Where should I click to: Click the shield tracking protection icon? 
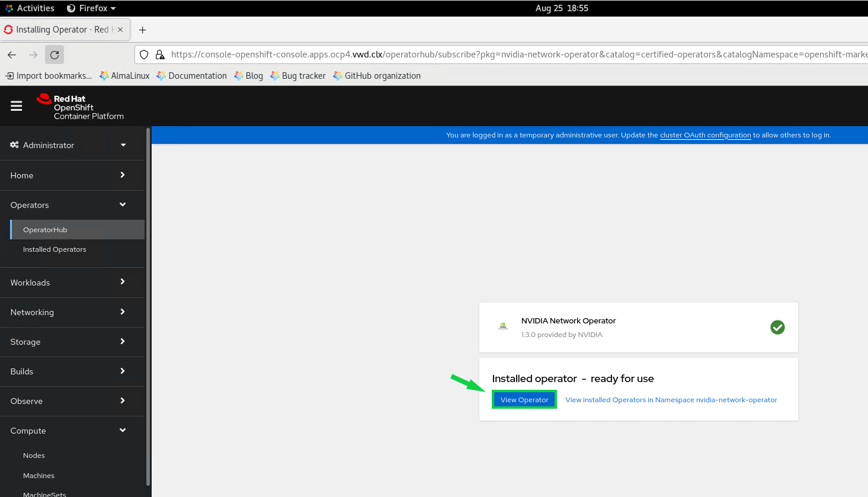click(144, 54)
